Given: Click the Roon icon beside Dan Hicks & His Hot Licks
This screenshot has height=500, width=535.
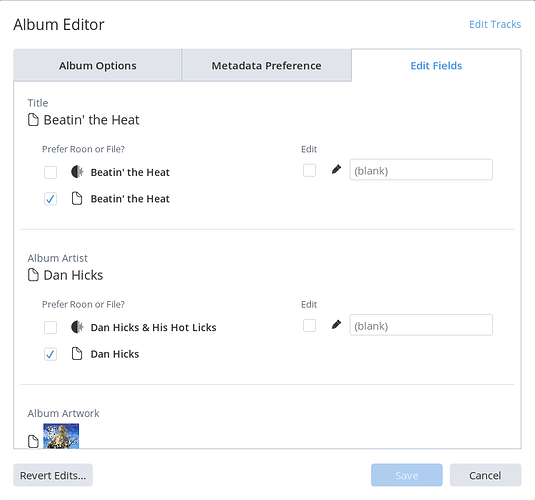Looking at the screenshot, I should pos(77,327).
